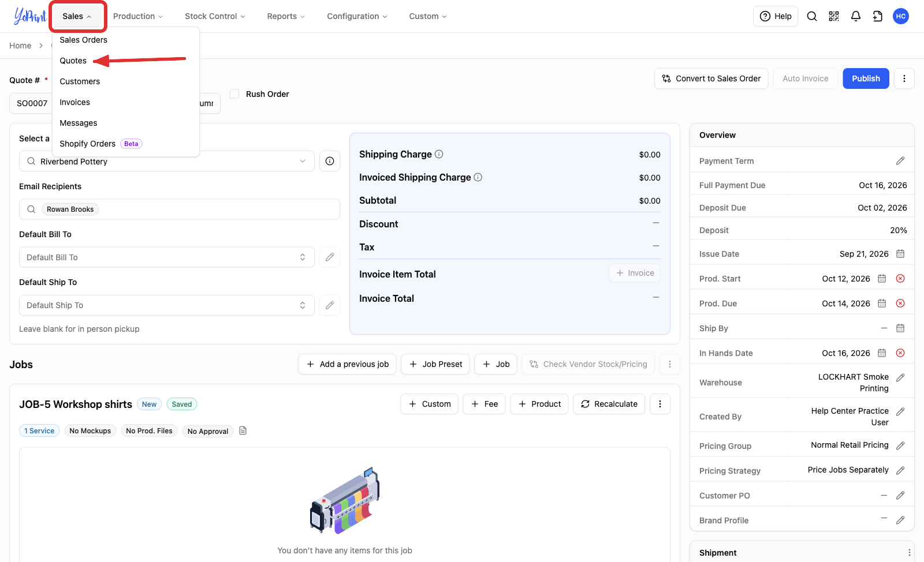Open Shipping Charge info tooltip icon
The width and height of the screenshot is (924, 562).
click(439, 154)
